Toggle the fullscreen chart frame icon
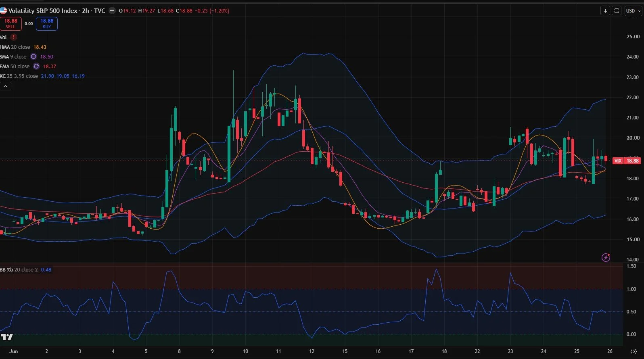 point(617,11)
